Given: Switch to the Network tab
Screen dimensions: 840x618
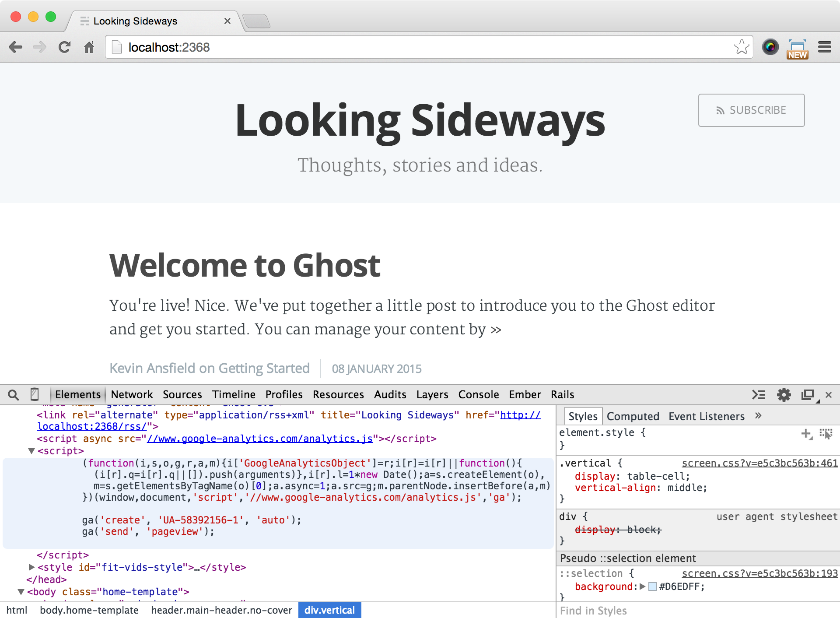Looking at the screenshot, I should [x=132, y=395].
